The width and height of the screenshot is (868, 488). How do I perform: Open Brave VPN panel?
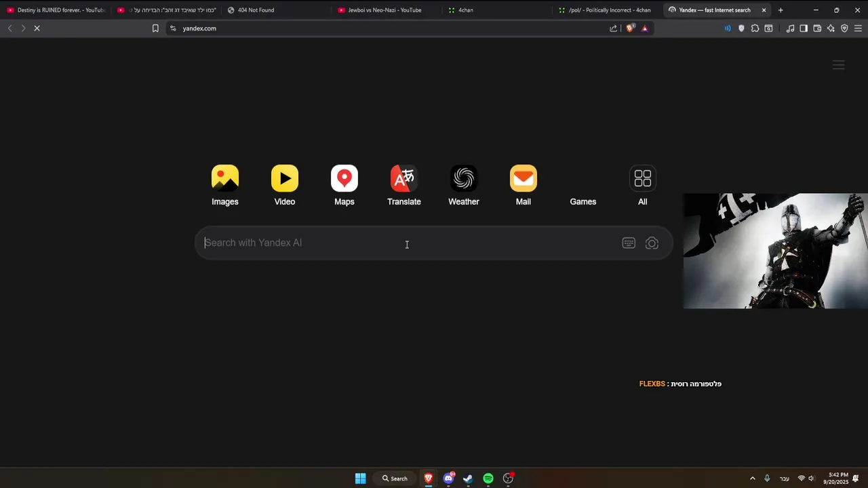[x=844, y=28]
